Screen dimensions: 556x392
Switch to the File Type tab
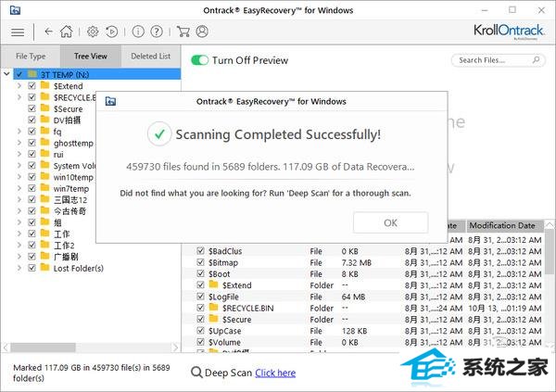point(31,56)
